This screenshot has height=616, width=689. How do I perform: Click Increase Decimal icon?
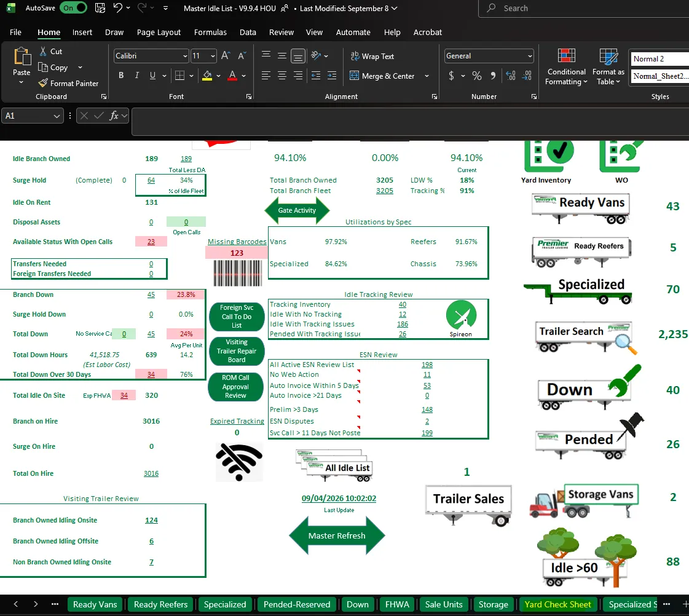coord(511,76)
